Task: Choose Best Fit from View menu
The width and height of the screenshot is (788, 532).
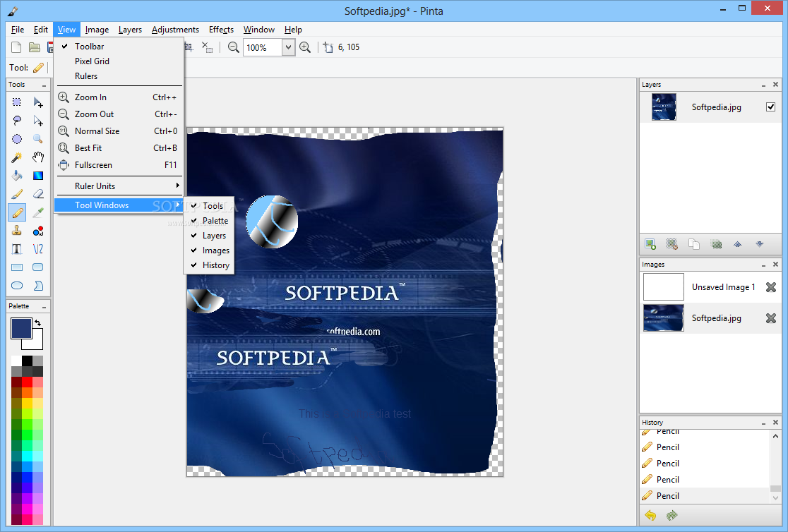Action: (x=119, y=148)
